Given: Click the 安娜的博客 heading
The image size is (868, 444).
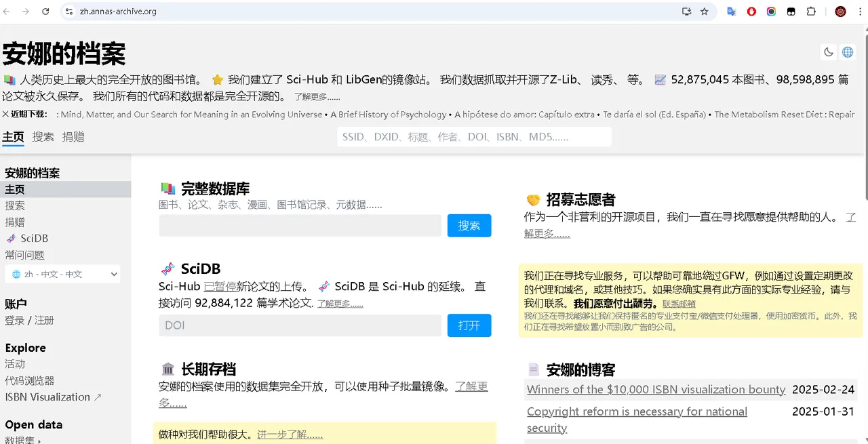Looking at the screenshot, I should (x=580, y=370).
